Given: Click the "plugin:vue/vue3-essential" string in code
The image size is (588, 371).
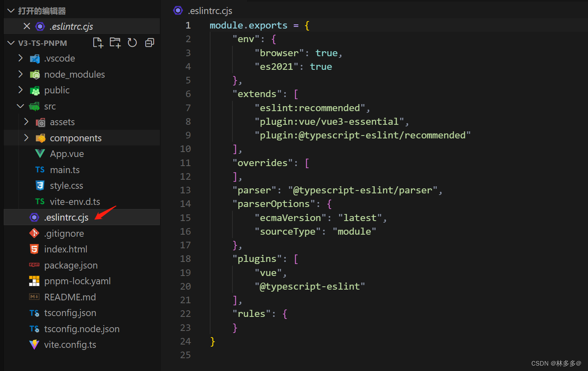Looking at the screenshot, I should pyautogui.click(x=329, y=121).
